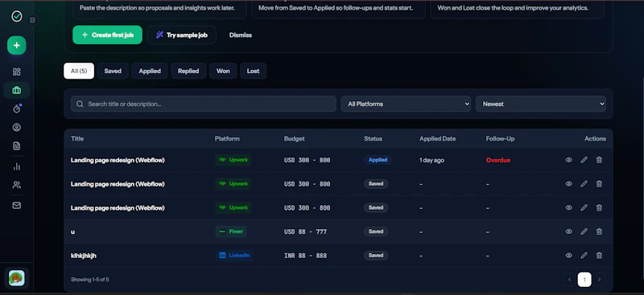View the klhkjhkjh job
The width and height of the screenshot is (644, 295).
coord(568,255)
